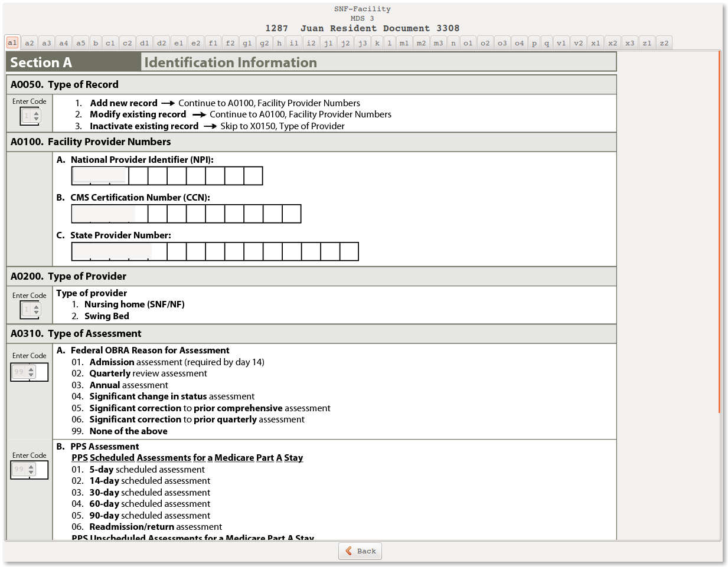Switch to section tab h
Viewport: 728px width, 567px height.
279,43
